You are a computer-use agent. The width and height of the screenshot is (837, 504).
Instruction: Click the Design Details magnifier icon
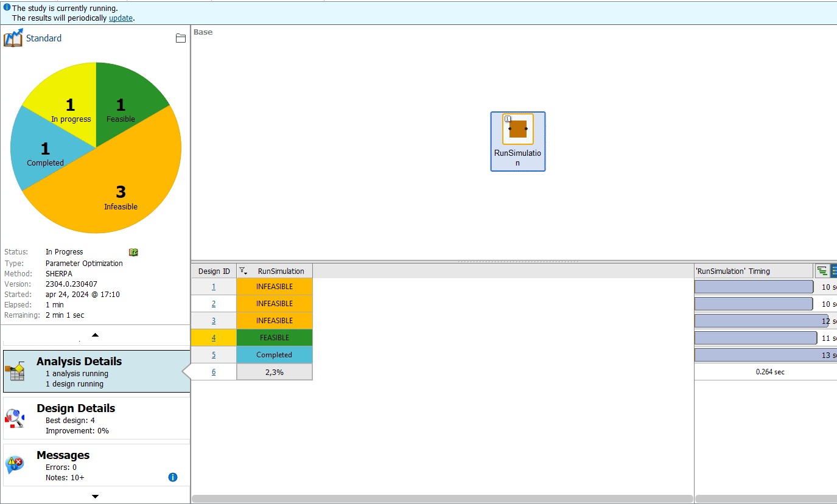[x=15, y=418]
